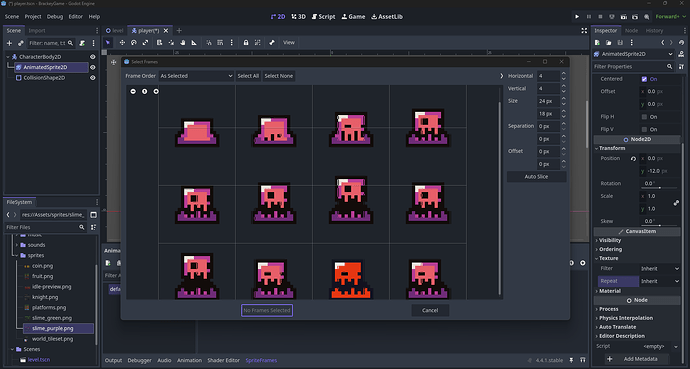690x369 pixels.
Task: Select the Move tool in the viewport toolbar
Action: 122,43
